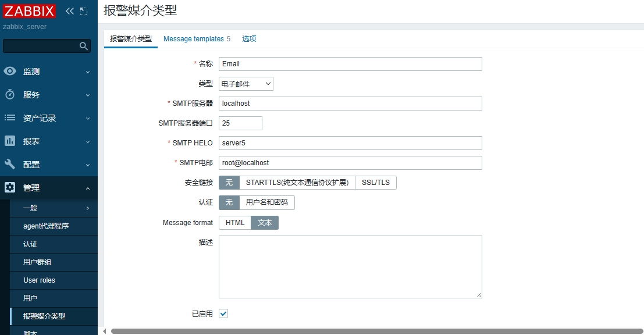
Task: Uncheck the 已启用 checkbox
Action: [x=223, y=313]
